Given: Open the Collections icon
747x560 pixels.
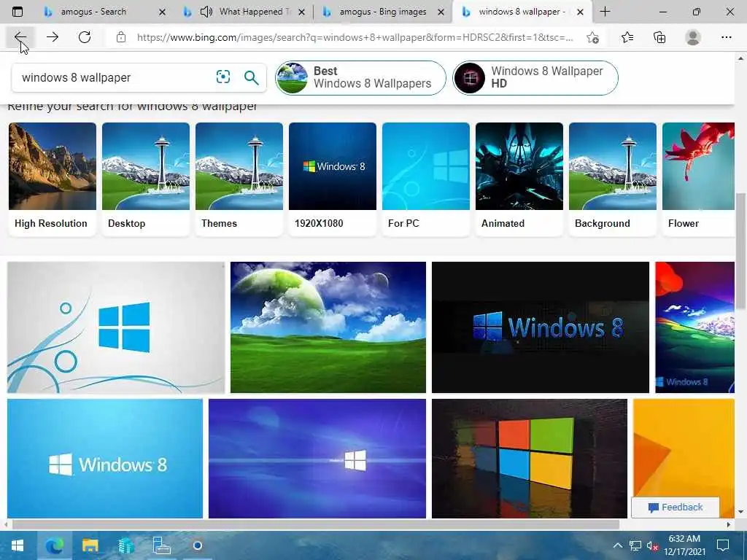Looking at the screenshot, I should click(x=659, y=37).
